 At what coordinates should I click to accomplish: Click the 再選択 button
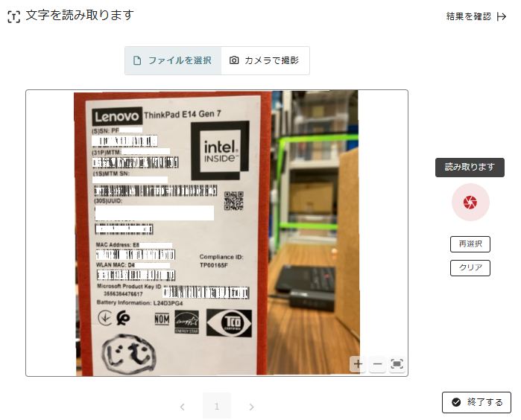470,244
